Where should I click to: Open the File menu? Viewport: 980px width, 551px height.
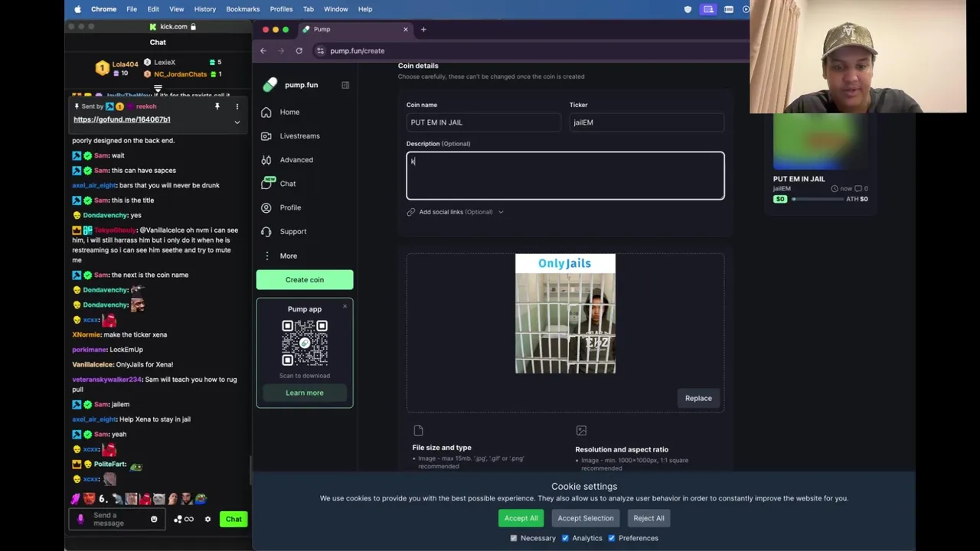(132, 9)
